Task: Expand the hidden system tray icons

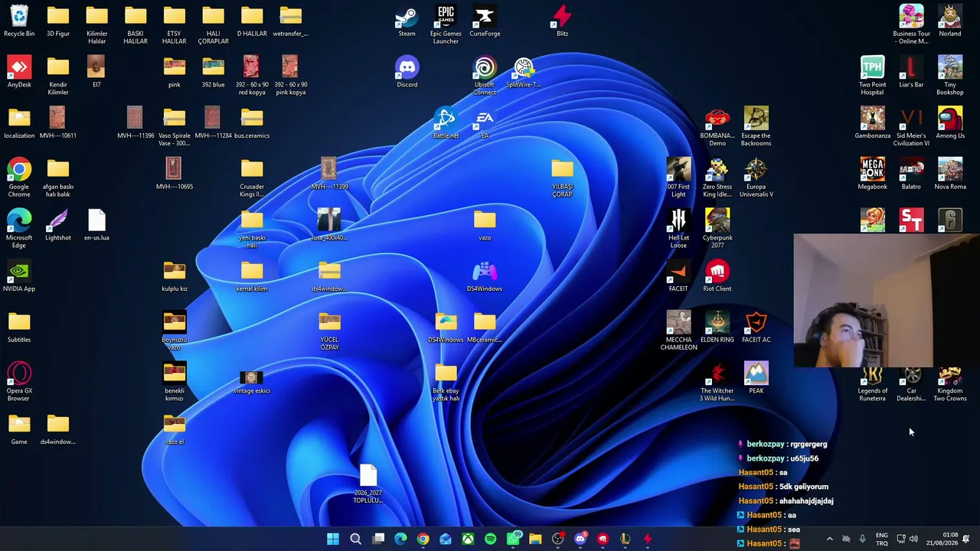Action: 829,540
